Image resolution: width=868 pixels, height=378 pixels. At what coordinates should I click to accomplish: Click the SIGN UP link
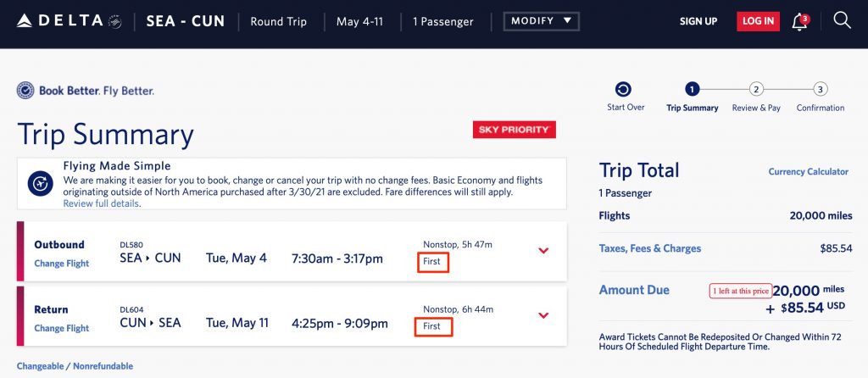pos(698,21)
